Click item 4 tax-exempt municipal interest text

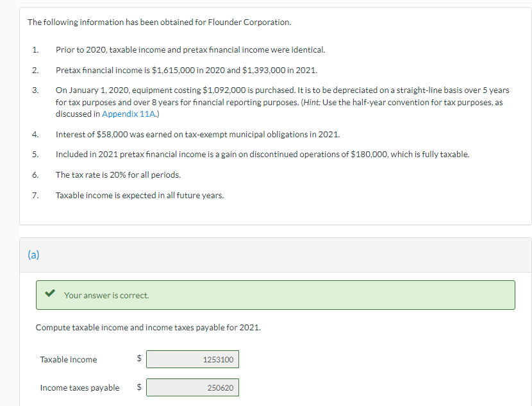click(x=198, y=135)
